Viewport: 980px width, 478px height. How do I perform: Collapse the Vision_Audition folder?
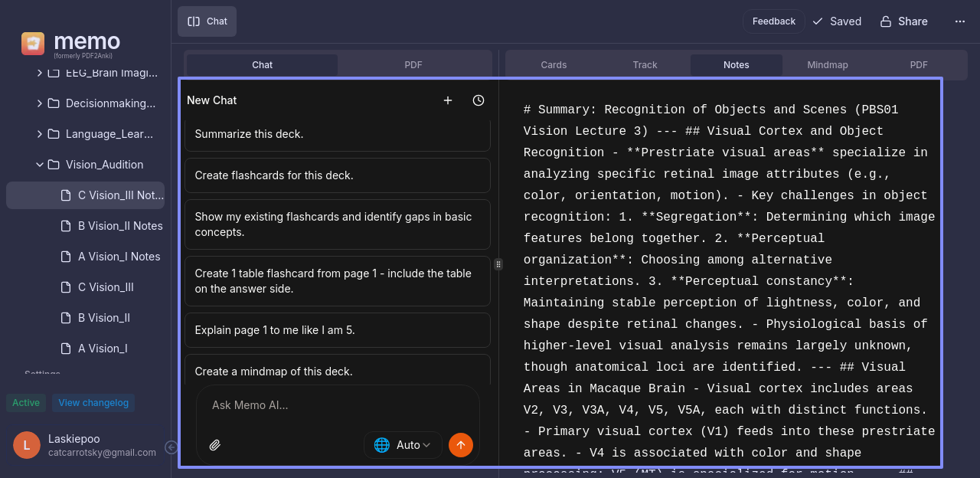[x=40, y=165]
